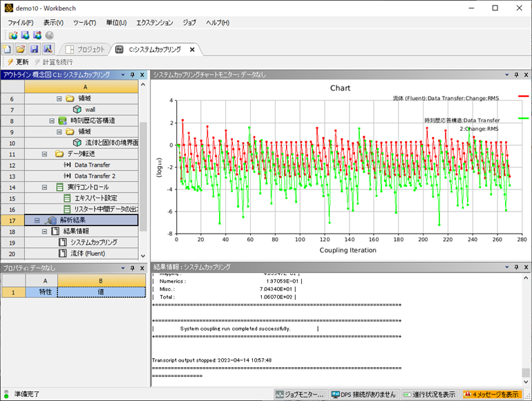The width and height of the screenshot is (532, 401).
Task: Open the chart monitor panel dropdown arrow
Action: pyautogui.click(x=508, y=75)
